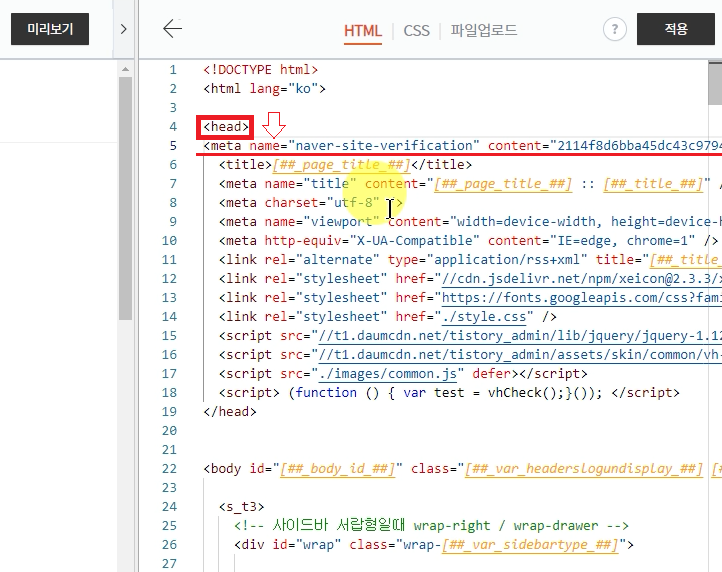Click the <!DOCTYPE html> text on line 1
The image size is (722, 572).
coord(261,70)
